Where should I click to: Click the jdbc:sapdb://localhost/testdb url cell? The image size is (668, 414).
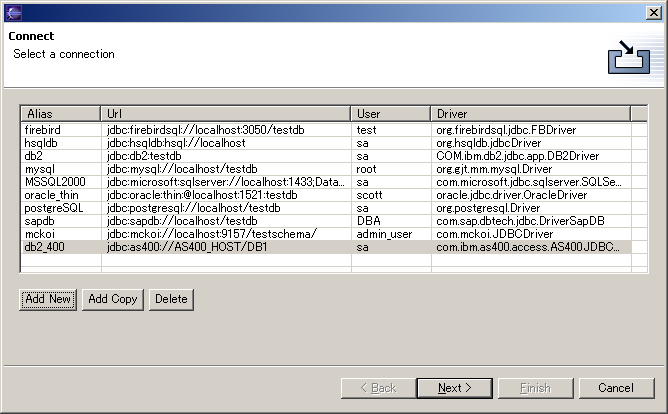click(x=182, y=221)
